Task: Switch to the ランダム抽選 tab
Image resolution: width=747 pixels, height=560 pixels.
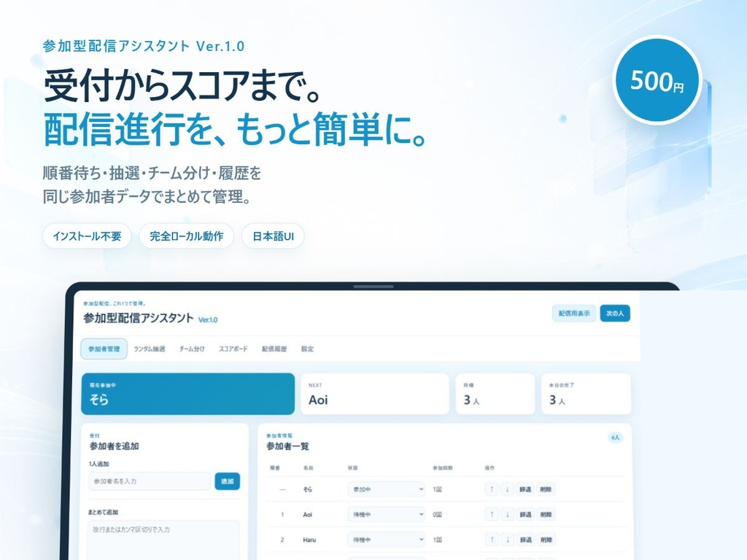Action: pyautogui.click(x=149, y=349)
